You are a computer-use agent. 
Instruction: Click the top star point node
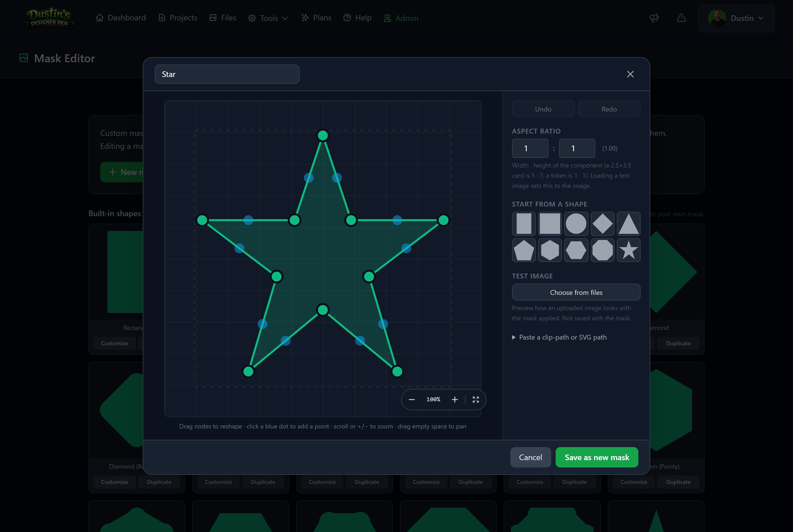pos(323,135)
